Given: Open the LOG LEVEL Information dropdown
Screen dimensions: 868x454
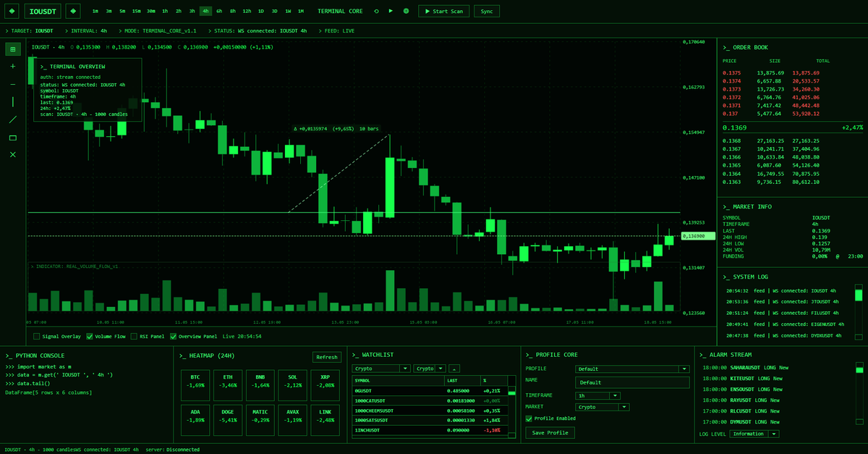Looking at the screenshot, I should 754,434.
